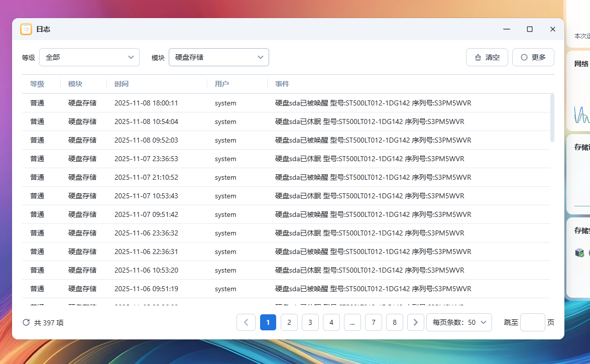
Task: Expand the 模块 module dropdown
Action: tap(219, 57)
